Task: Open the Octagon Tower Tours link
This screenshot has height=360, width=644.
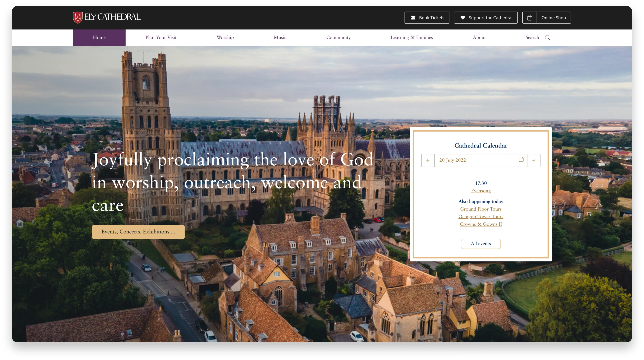Action: point(481,217)
